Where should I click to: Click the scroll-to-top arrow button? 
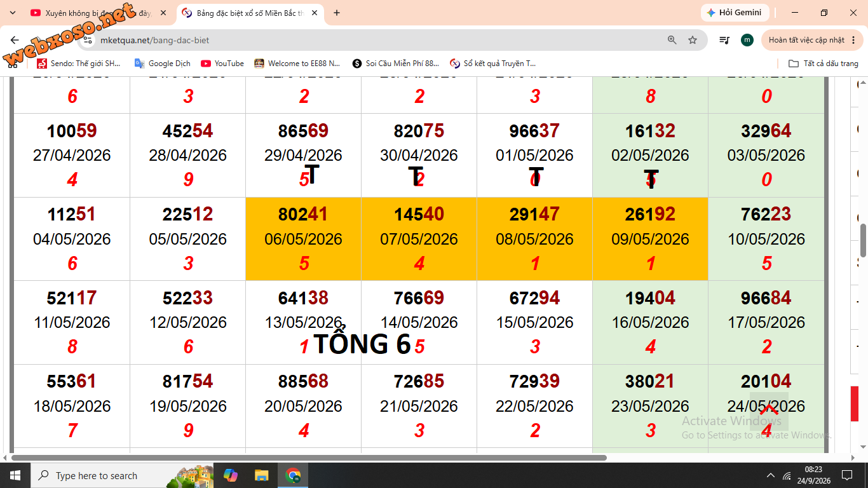[769, 411]
